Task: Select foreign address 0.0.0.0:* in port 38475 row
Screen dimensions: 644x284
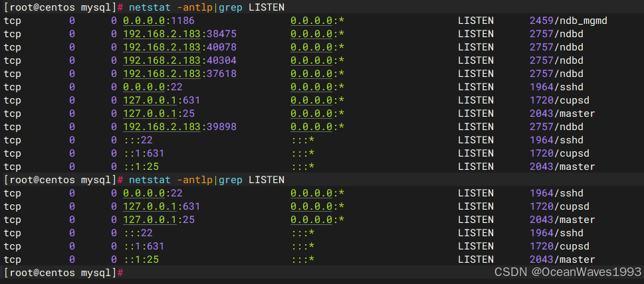Action: [317, 34]
